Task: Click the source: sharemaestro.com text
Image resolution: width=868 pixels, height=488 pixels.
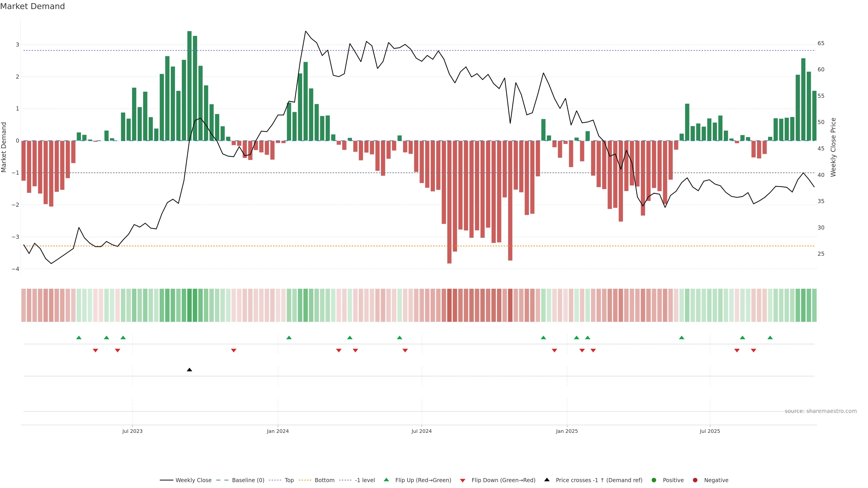Action: pos(821,411)
